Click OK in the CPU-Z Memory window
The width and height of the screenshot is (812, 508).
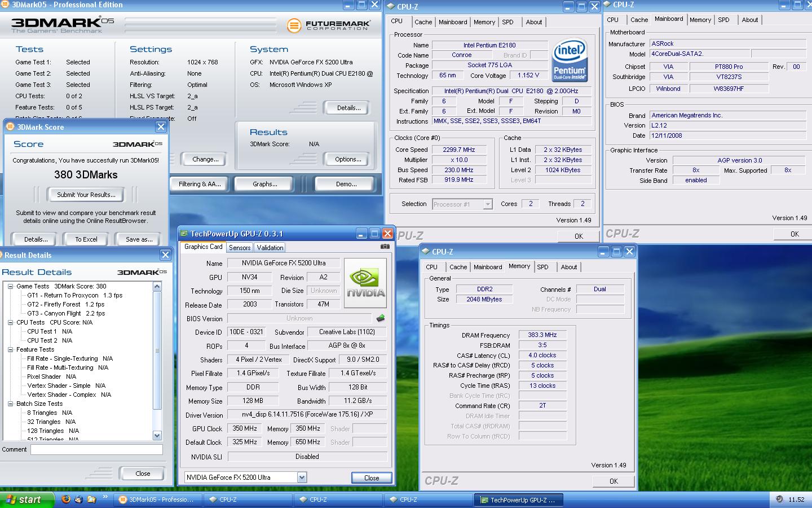pos(614,481)
